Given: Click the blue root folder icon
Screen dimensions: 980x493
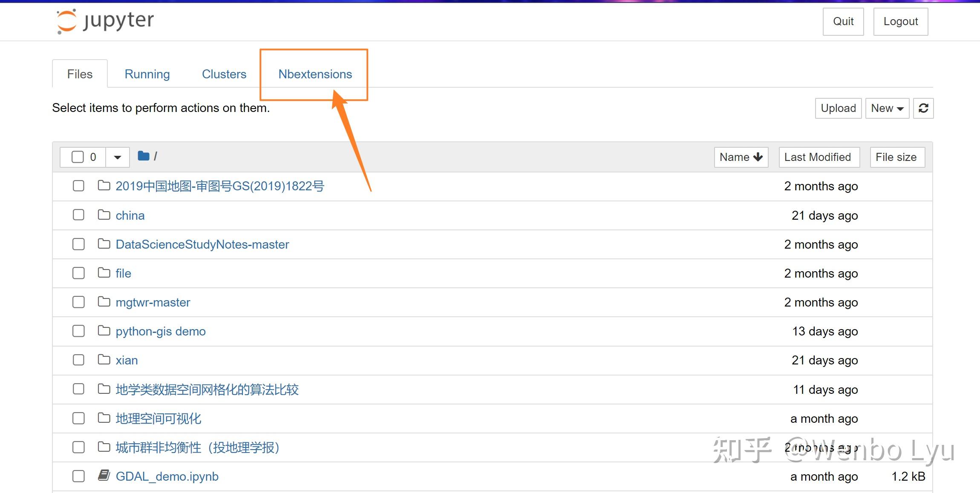Looking at the screenshot, I should coord(144,156).
